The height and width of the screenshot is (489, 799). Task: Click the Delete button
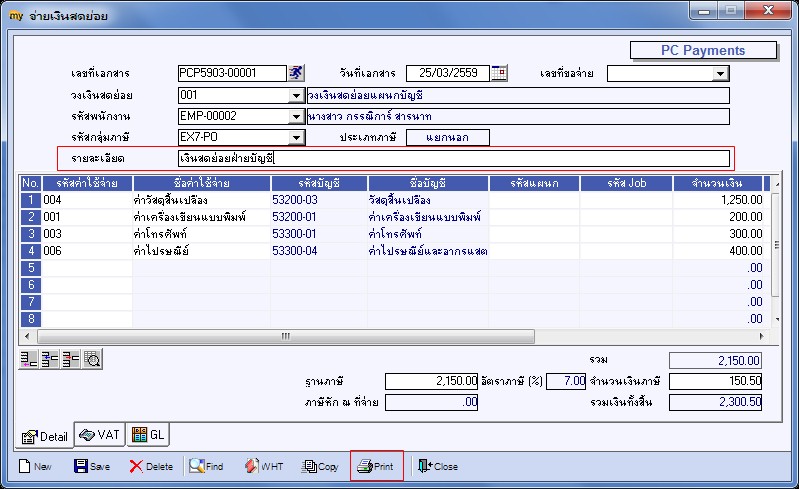(x=151, y=466)
